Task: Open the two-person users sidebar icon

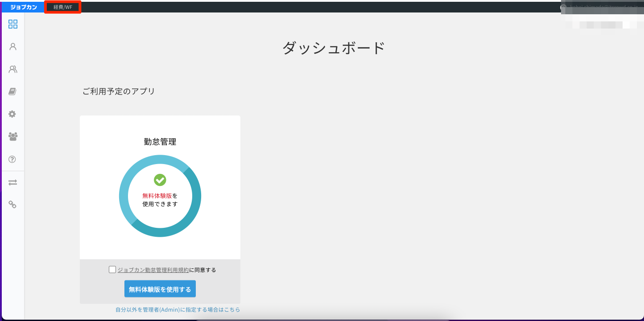Action: click(x=13, y=69)
